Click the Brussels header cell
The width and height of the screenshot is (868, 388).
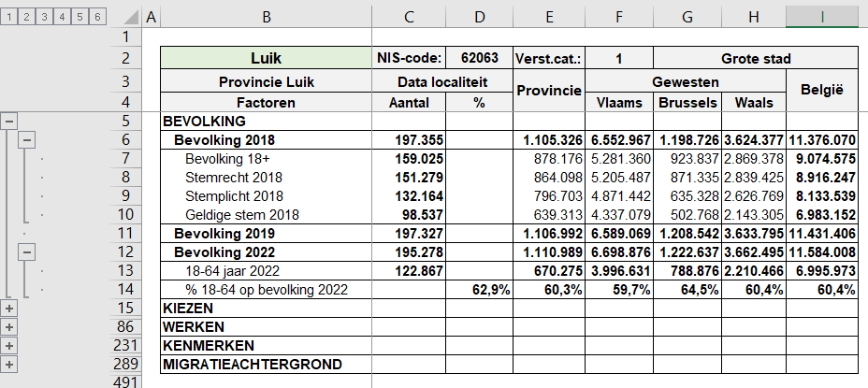point(687,103)
